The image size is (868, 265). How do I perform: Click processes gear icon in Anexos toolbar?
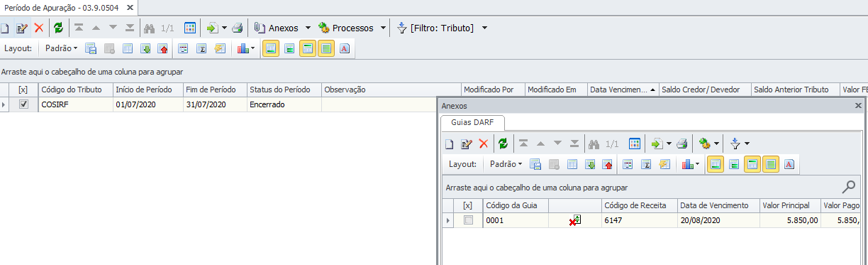(704, 144)
